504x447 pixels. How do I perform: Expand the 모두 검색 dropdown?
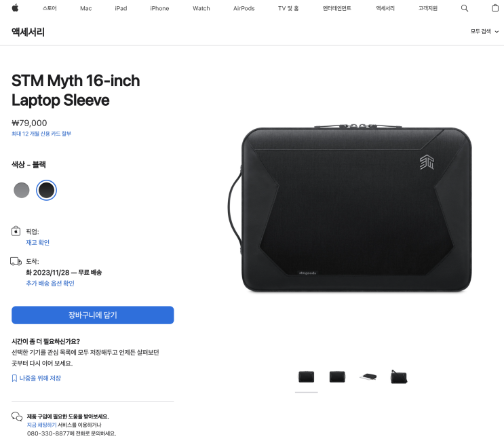pos(484,31)
